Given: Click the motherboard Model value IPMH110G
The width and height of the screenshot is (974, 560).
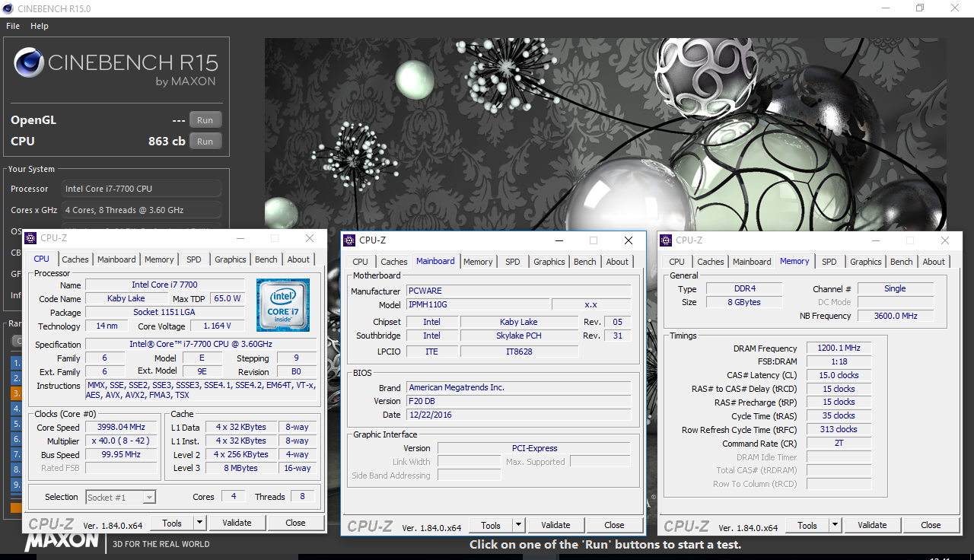Looking at the screenshot, I should [476, 305].
